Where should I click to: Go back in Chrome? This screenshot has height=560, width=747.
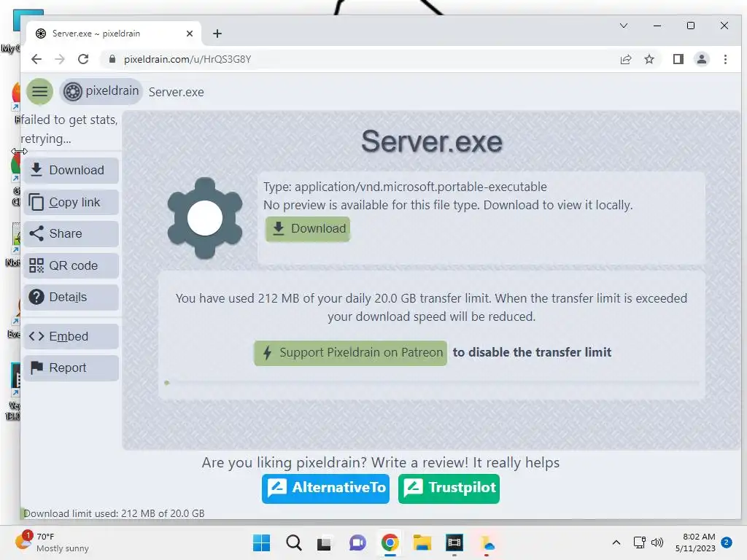pyautogui.click(x=36, y=59)
